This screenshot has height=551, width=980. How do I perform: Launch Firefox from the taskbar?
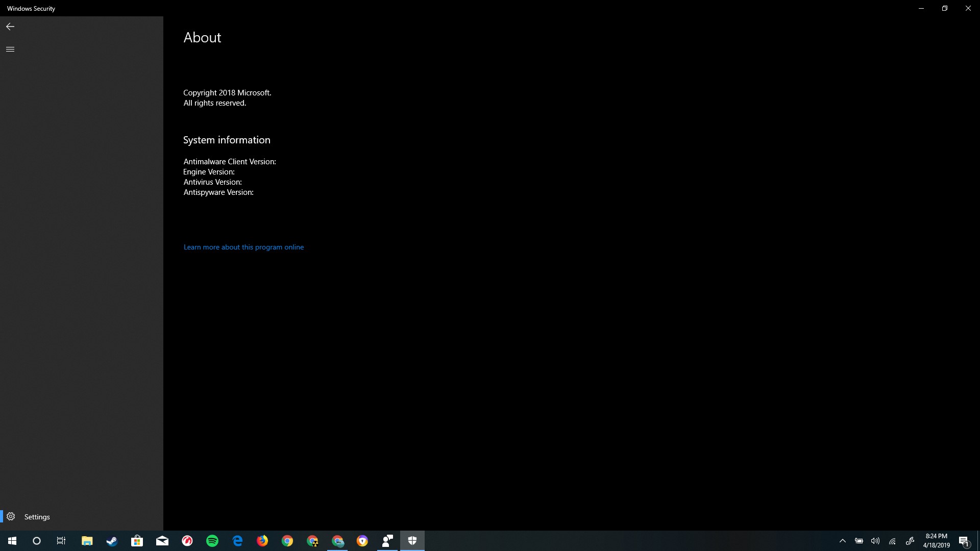tap(262, 541)
